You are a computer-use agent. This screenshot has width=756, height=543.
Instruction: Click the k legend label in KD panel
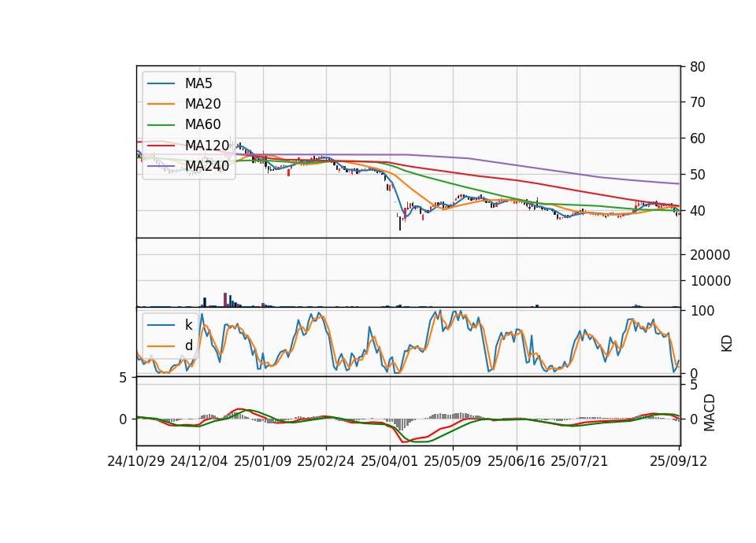pyautogui.click(x=188, y=325)
